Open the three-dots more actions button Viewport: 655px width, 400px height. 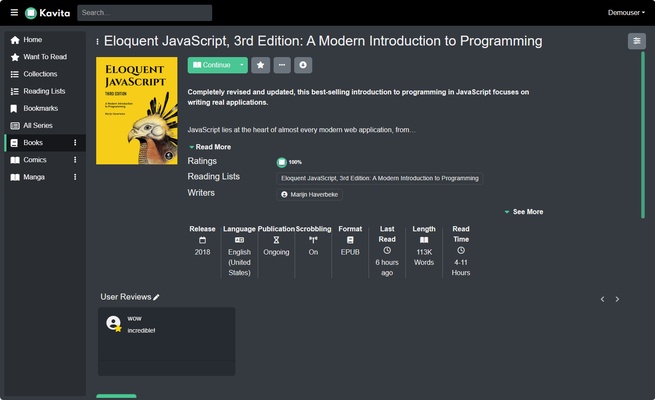[282, 65]
